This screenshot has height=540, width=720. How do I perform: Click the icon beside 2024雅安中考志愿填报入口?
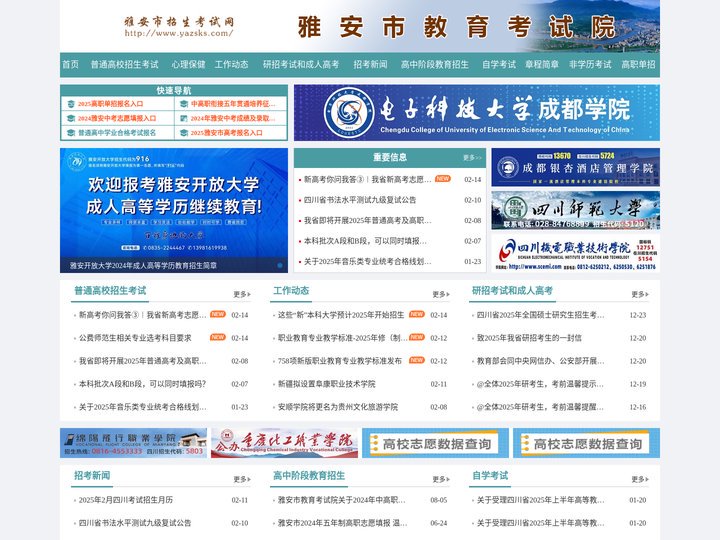pos(71,118)
